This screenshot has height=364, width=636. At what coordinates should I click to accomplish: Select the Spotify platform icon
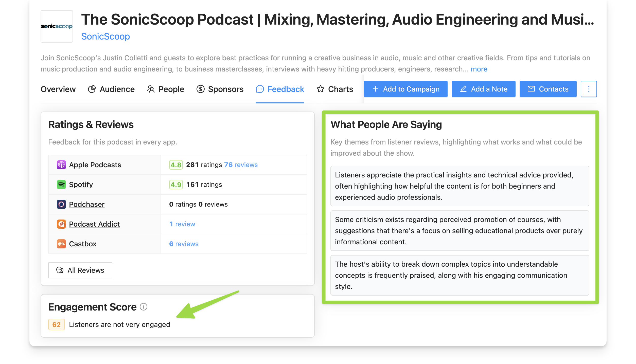click(61, 184)
